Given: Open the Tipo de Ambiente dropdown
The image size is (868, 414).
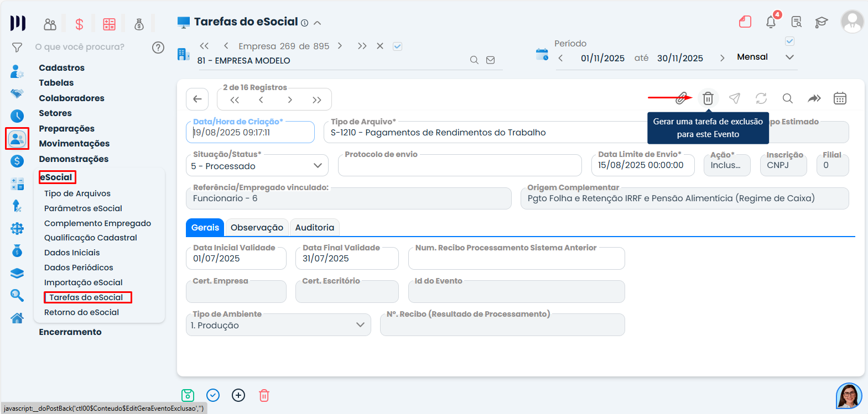Looking at the screenshot, I should tap(360, 325).
